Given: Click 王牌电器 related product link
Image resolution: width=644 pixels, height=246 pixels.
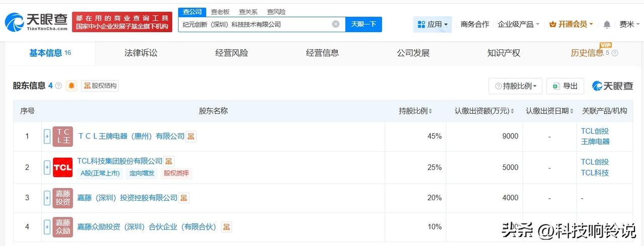Looking at the screenshot, I should coord(595,141).
